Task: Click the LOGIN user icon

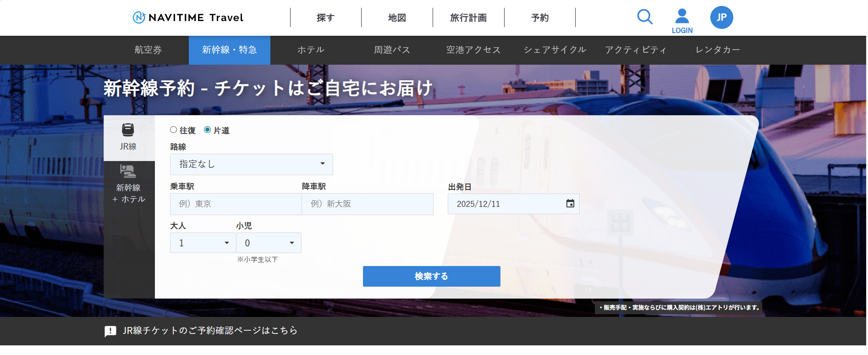Action: pos(682,17)
